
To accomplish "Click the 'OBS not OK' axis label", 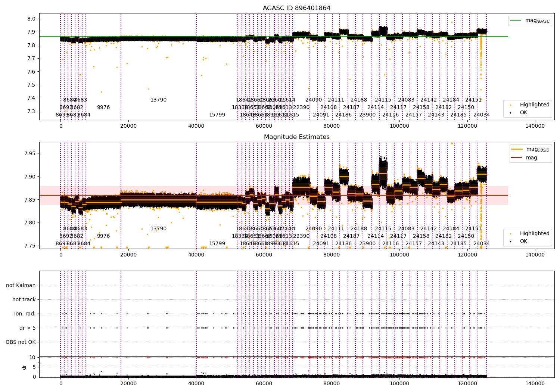I will click(x=21, y=342).
